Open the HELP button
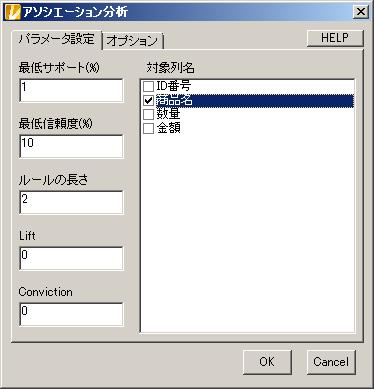The height and width of the screenshot is (389, 374). (335, 38)
